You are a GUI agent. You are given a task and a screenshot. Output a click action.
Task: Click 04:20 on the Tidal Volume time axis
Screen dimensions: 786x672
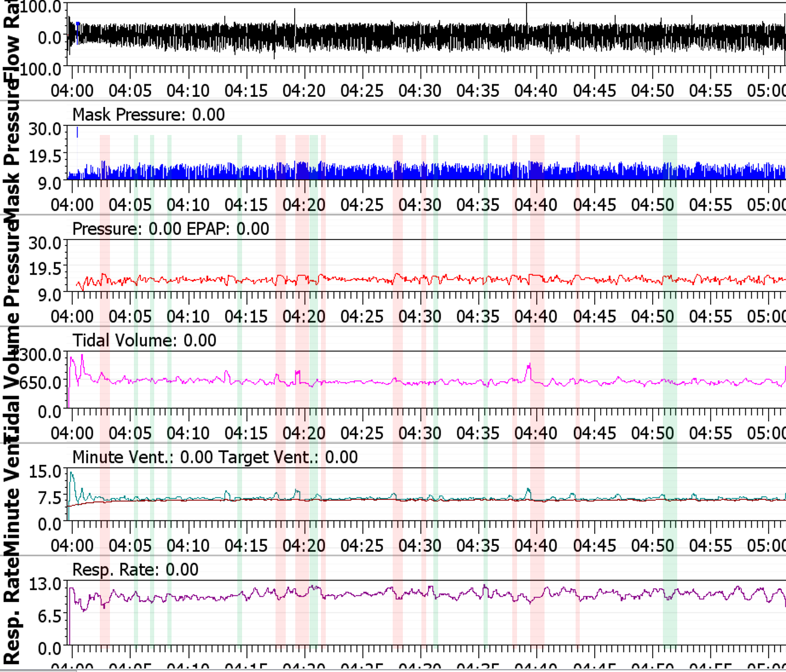coord(304,433)
